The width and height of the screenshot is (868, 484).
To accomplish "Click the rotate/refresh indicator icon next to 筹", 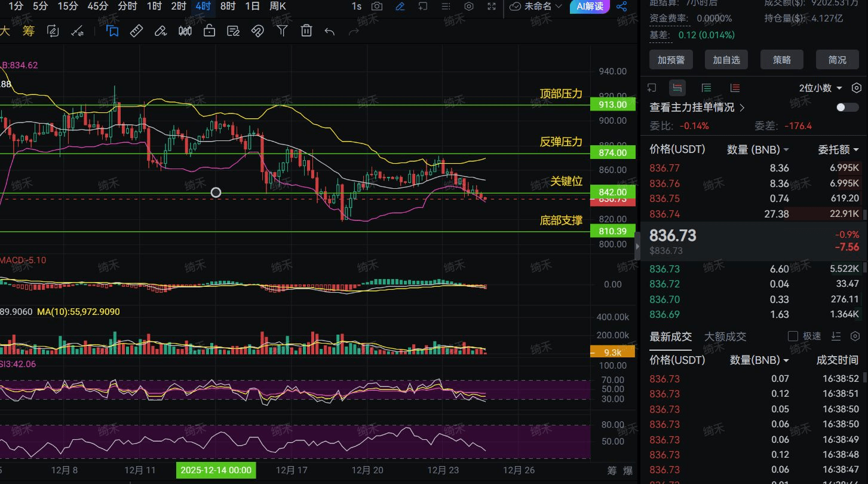I will [x=52, y=31].
